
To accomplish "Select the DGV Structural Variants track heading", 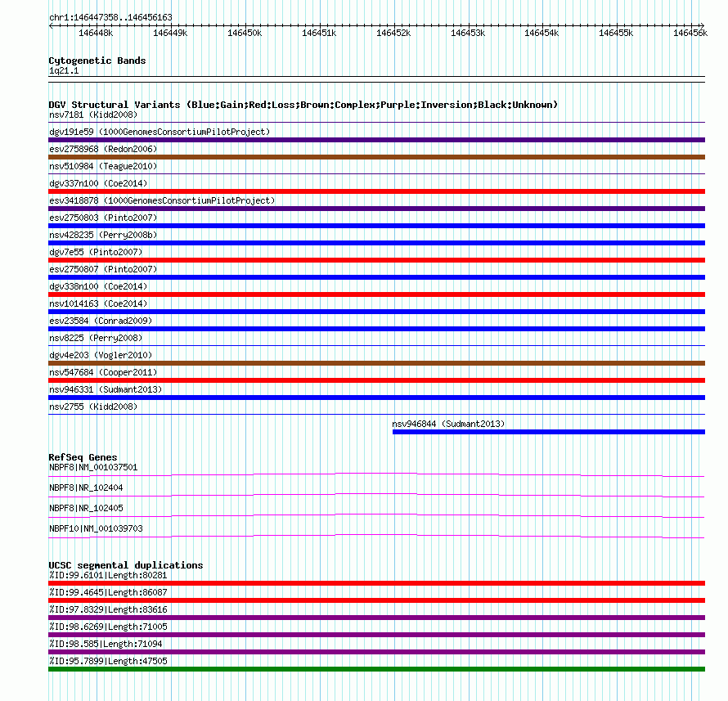I will pos(303,105).
